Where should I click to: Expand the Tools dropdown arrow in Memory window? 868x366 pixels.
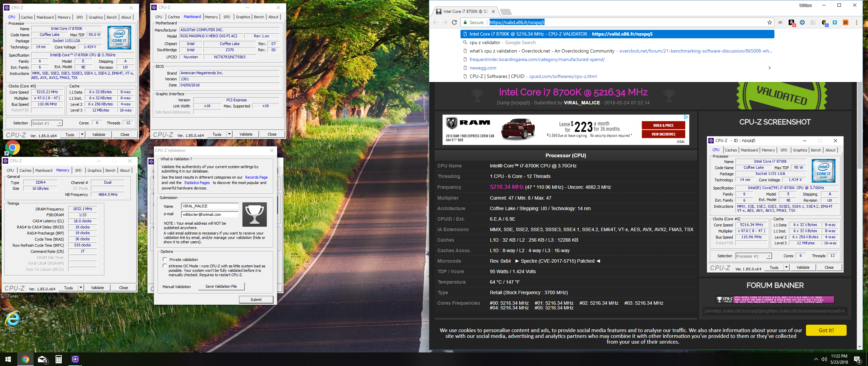pos(81,288)
